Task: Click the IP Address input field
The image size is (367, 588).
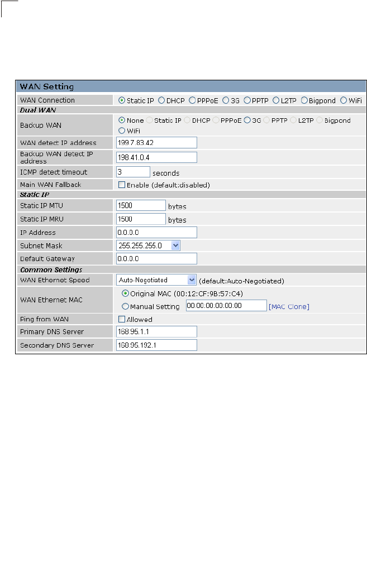Action: click(156, 233)
